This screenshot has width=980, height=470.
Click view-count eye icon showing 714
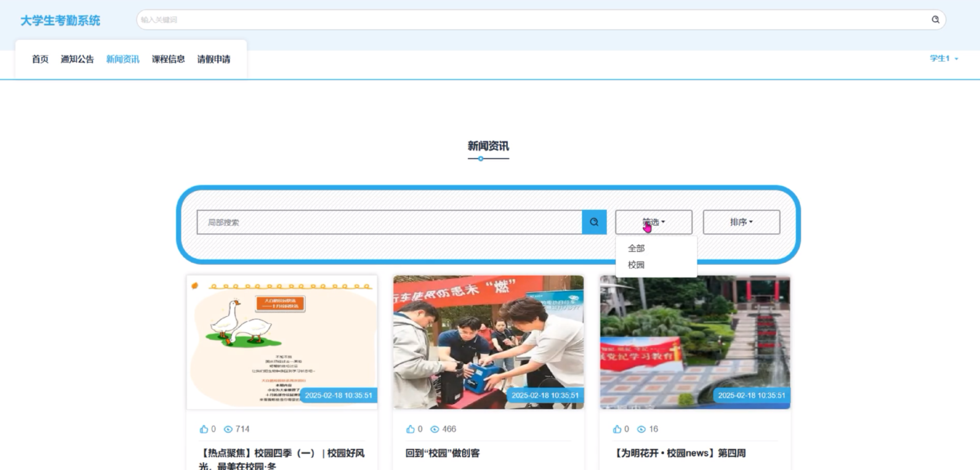pyautogui.click(x=228, y=429)
